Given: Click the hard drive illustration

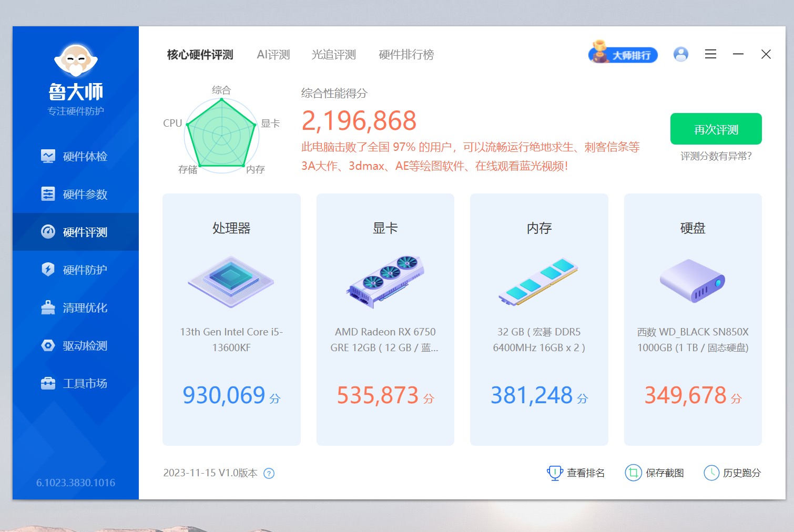Looking at the screenshot, I should (693, 281).
